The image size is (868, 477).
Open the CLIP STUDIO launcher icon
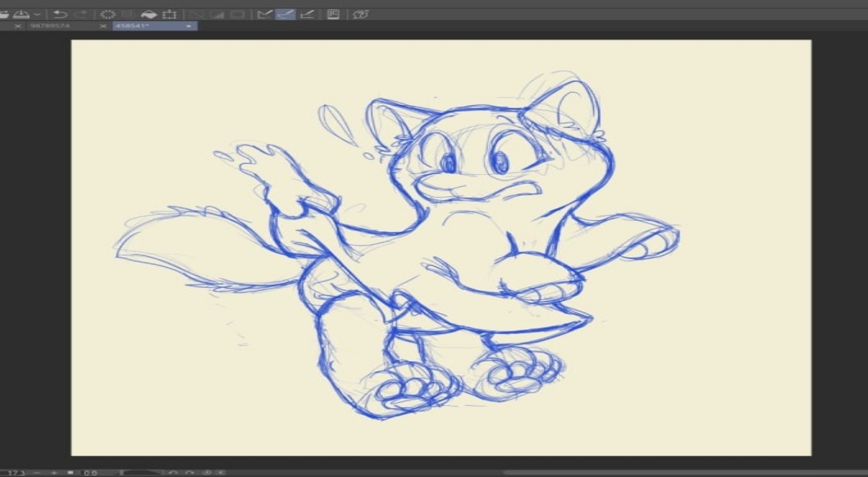click(x=333, y=14)
